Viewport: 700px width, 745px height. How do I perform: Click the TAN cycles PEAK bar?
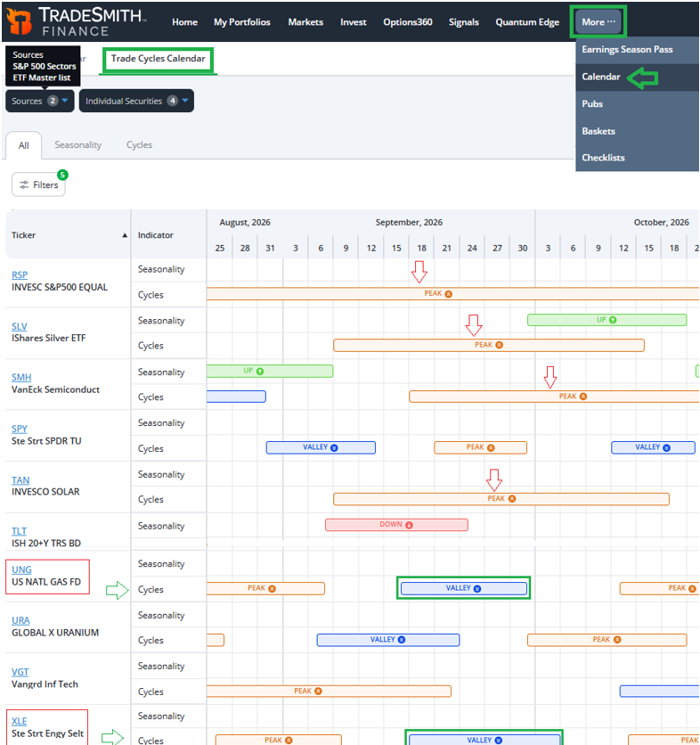click(501, 499)
